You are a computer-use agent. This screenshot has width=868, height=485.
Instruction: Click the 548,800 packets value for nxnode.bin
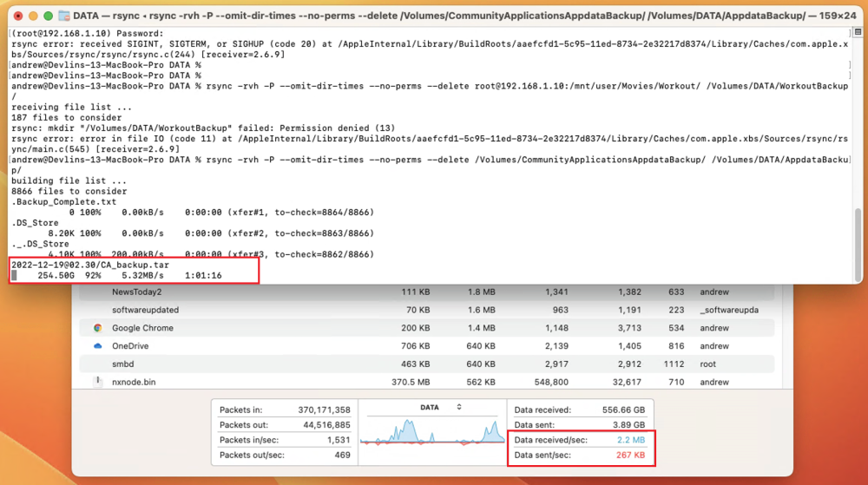(x=551, y=382)
